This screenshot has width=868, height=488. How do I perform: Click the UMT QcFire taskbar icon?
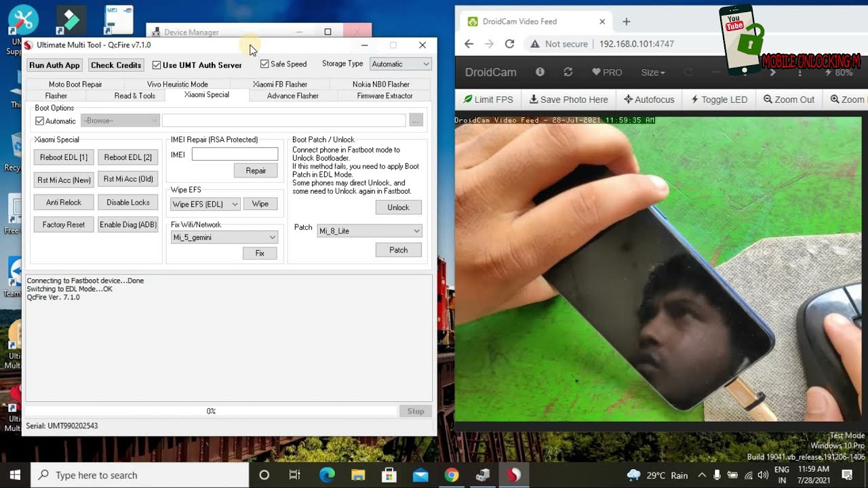click(x=513, y=475)
